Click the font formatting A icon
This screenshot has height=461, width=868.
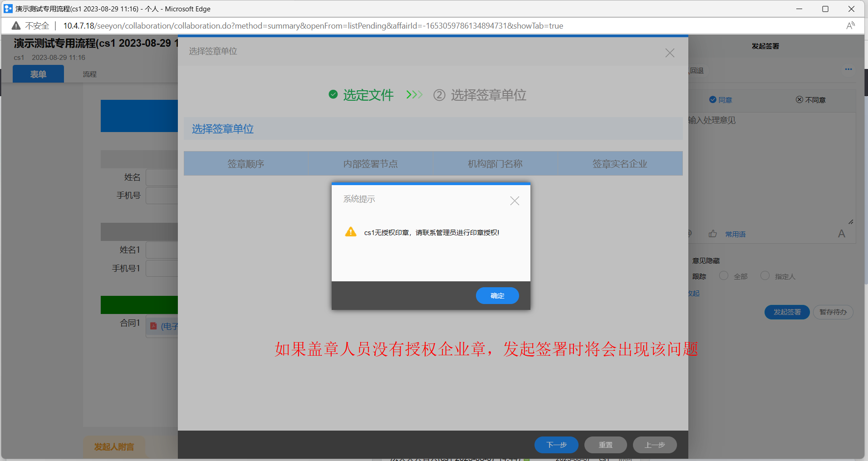tap(842, 234)
